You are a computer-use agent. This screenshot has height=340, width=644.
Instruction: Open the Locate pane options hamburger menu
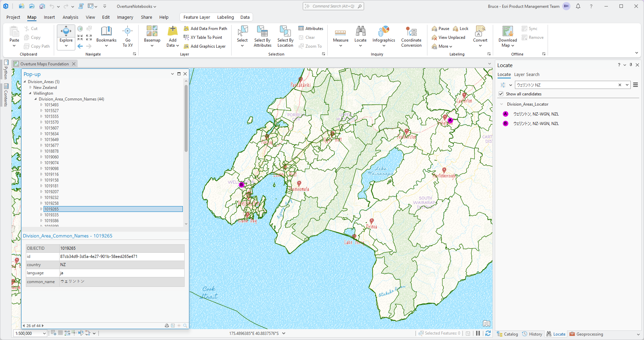635,85
